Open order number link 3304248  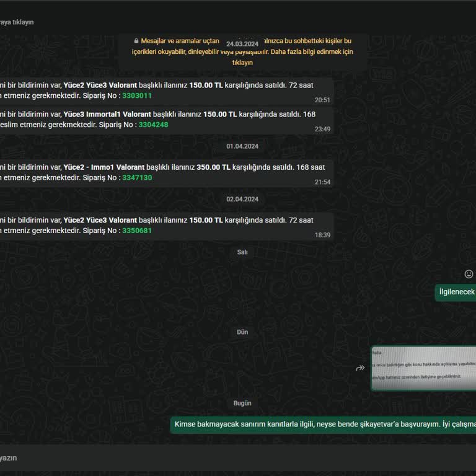pyautogui.click(x=153, y=125)
